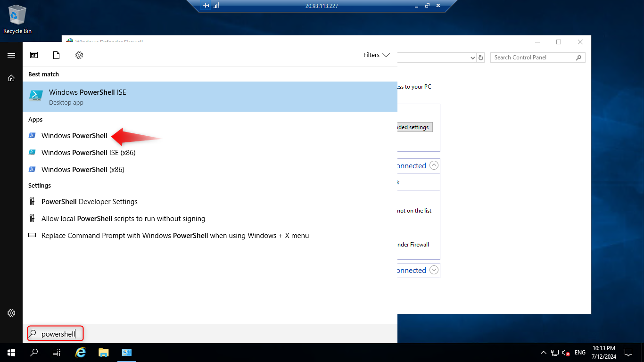Open the network icon in the system tray

(554, 353)
